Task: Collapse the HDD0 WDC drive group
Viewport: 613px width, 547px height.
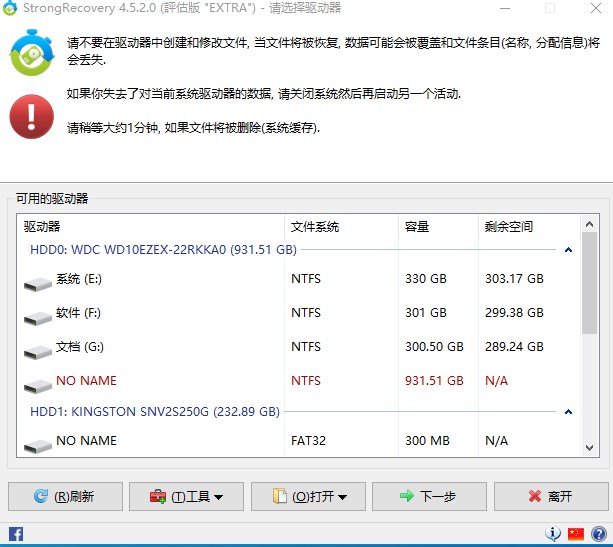Action: 569,250
